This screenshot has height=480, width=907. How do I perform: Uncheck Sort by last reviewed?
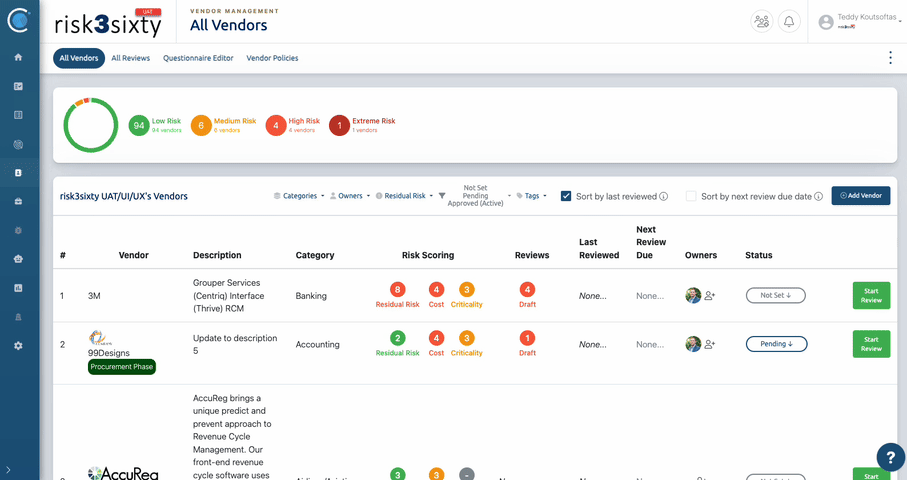[x=566, y=196]
